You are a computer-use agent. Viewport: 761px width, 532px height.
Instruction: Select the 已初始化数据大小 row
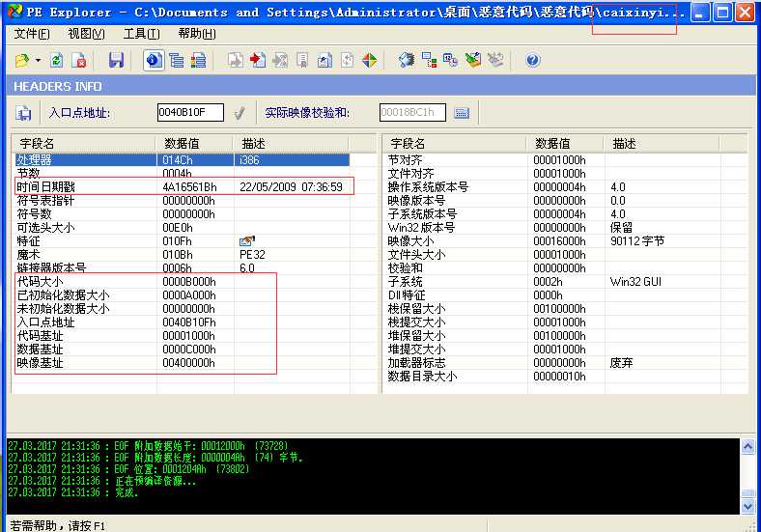(x=183, y=295)
